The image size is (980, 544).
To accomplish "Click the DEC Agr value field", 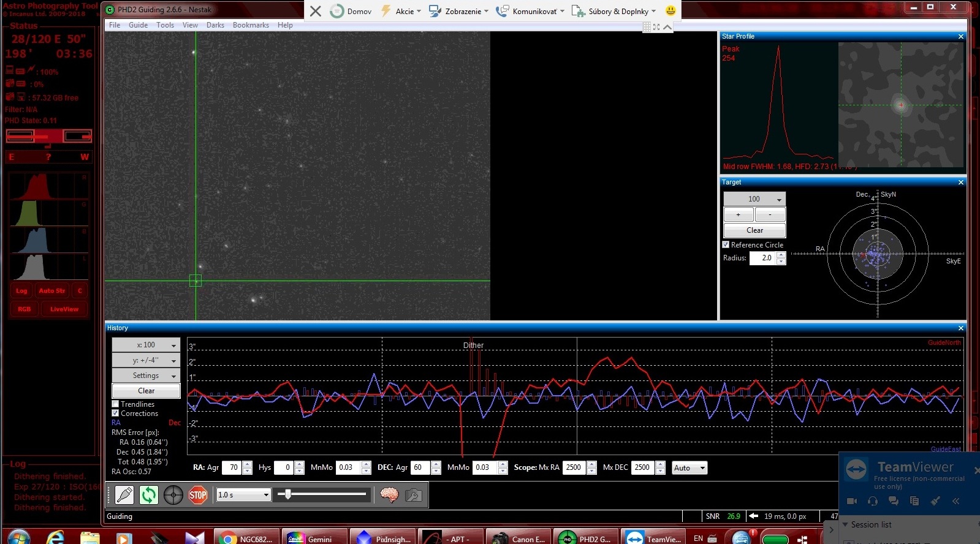I will pyautogui.click(x=420, y=467).
